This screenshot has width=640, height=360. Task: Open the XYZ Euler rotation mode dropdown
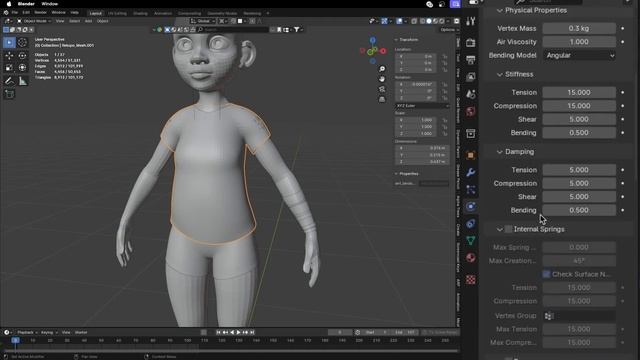[x=422, y=106]
